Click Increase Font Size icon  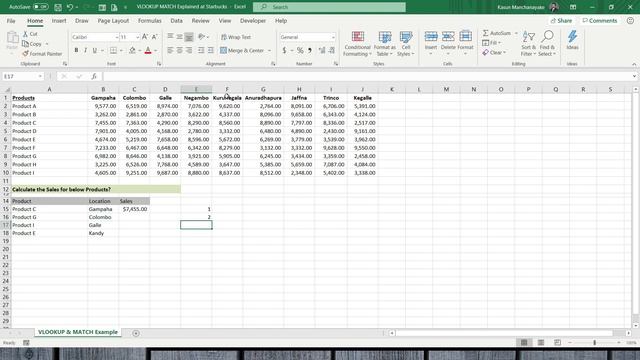tap(145, 37)
